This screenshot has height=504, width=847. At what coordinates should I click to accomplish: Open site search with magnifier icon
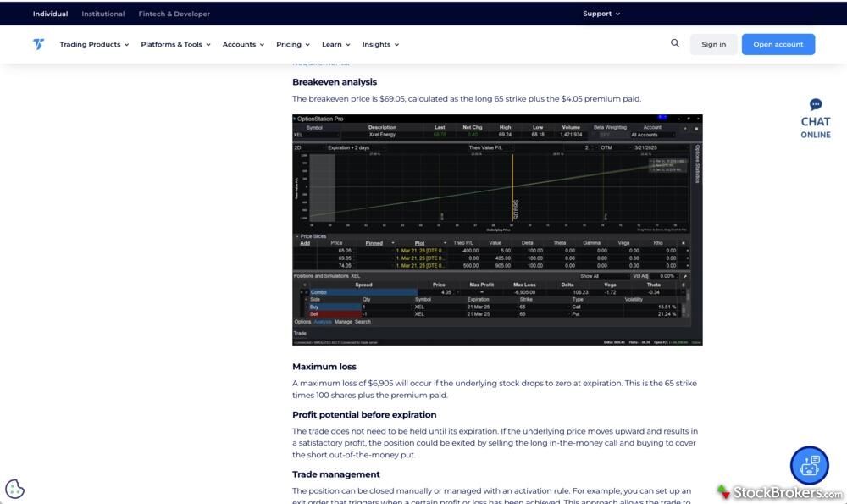(675, 43)
